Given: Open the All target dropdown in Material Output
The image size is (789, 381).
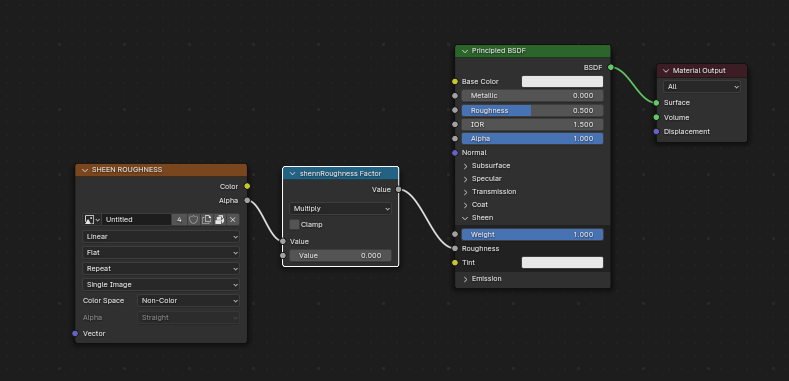Looking at the screenshot, I should point(701,87).
